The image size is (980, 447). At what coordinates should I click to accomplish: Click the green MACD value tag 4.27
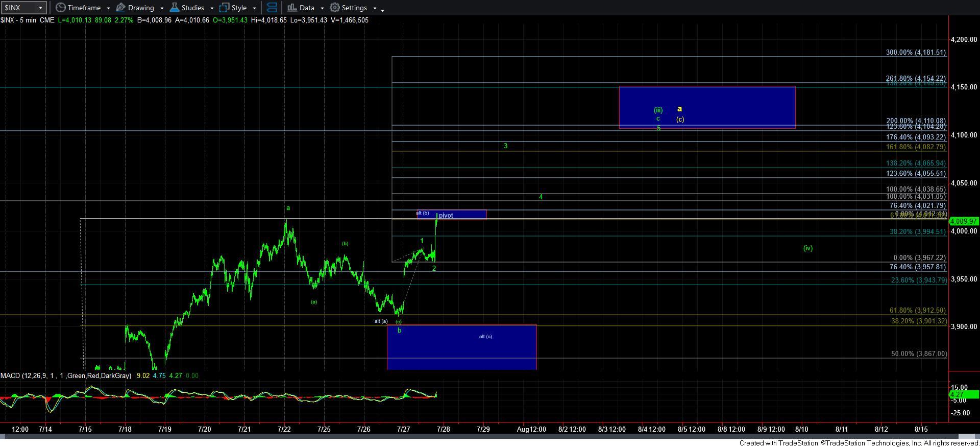pos(964,394)
